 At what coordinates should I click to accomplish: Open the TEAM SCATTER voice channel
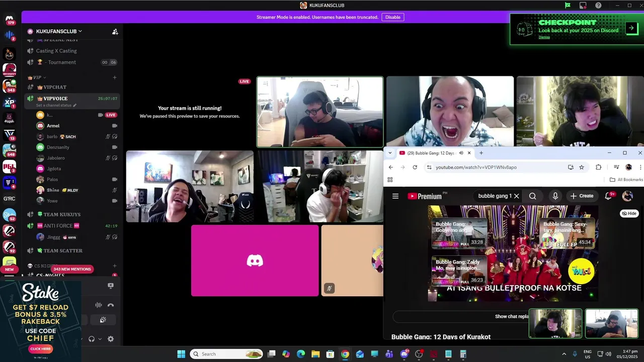[x=72, y=251]
